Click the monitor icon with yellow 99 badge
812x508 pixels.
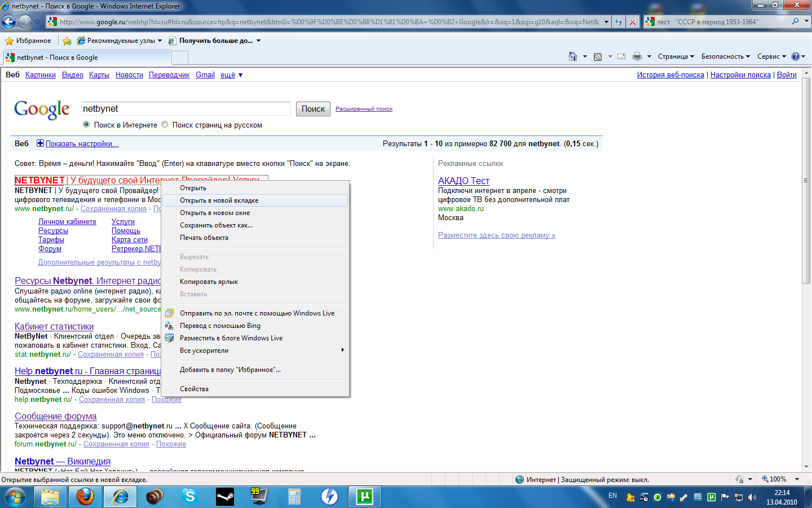click(x=260, y=497)
